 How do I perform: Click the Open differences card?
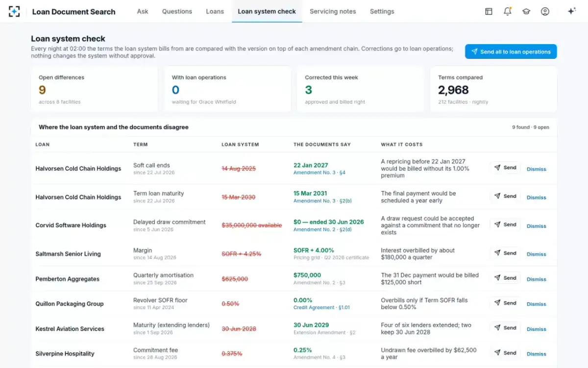(x=95, y=89)
